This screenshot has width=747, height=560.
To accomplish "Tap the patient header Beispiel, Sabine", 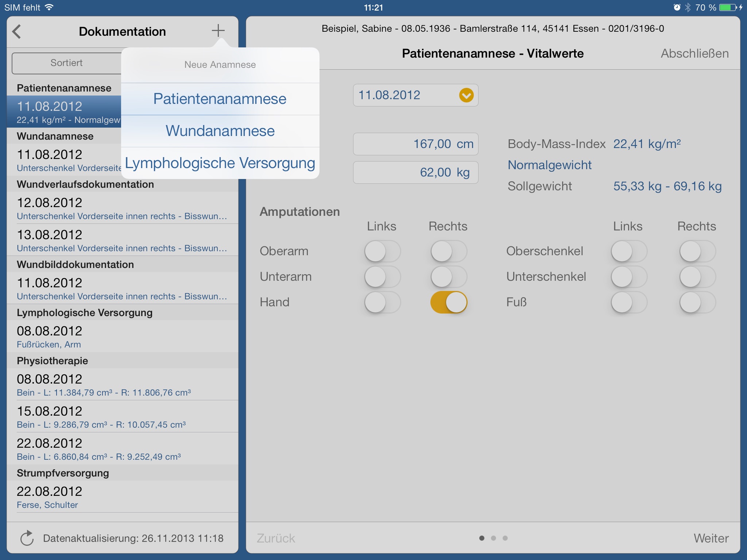I will 493,28.
